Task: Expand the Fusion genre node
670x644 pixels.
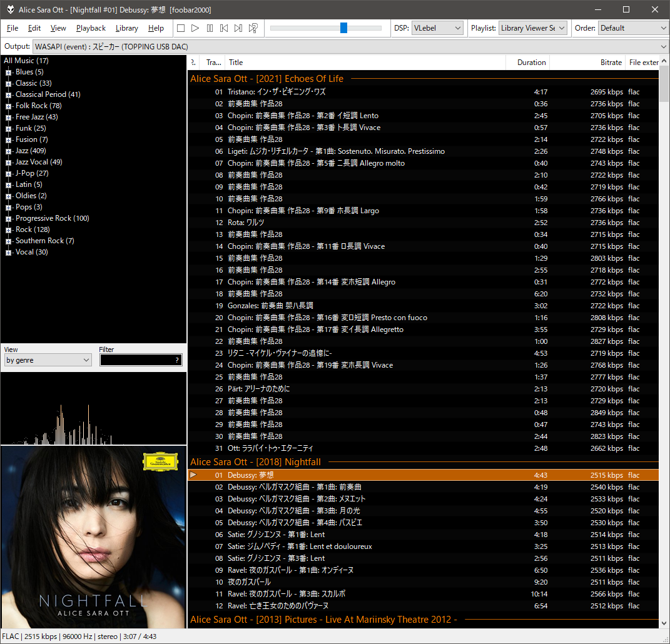Action: pos(8,140)
